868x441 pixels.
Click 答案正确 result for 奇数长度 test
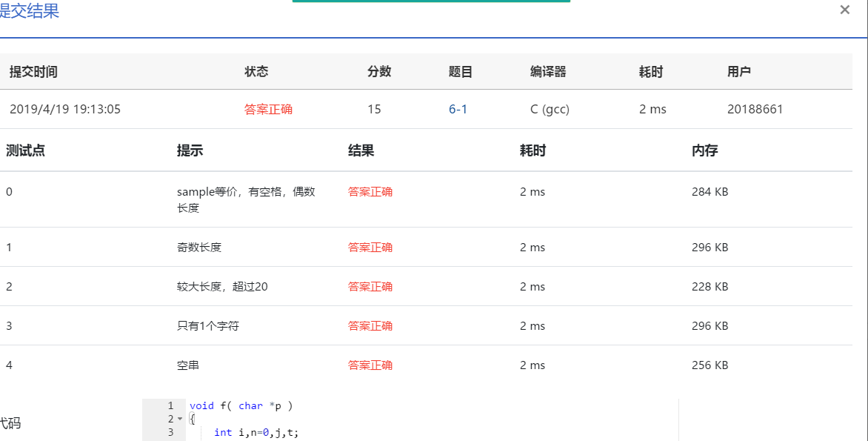tap(370, 247)
